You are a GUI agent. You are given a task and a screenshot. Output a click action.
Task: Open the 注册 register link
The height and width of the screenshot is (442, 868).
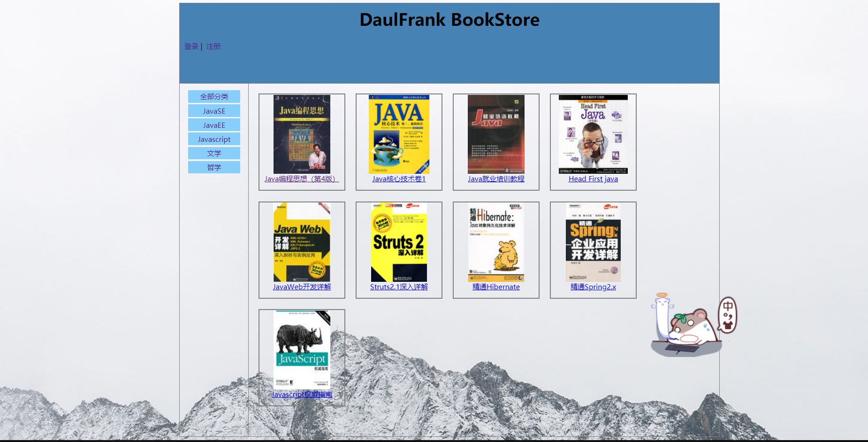coord(213,47)
